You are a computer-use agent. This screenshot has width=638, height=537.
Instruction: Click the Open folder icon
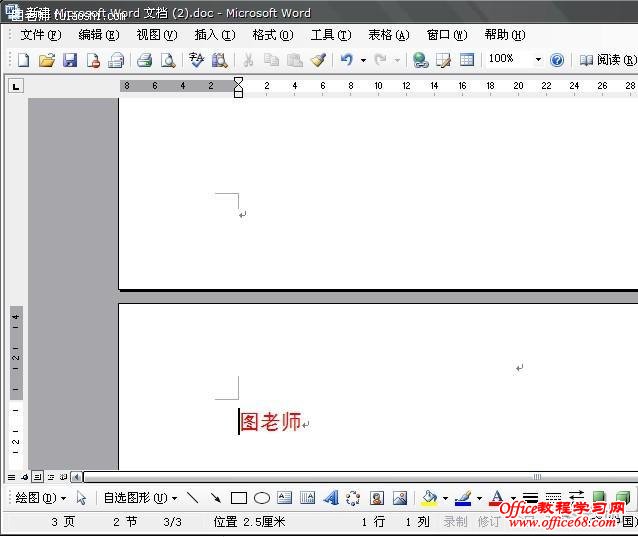click(x=46, y=60)
